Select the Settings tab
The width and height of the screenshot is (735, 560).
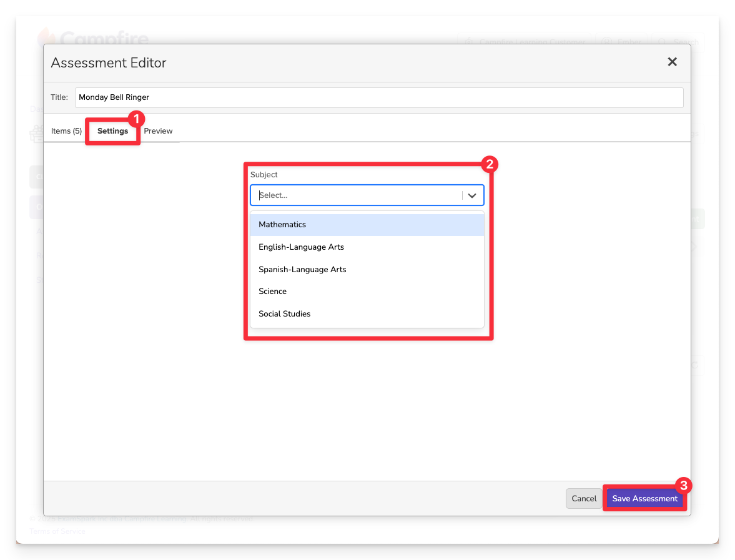pos(112,131)
